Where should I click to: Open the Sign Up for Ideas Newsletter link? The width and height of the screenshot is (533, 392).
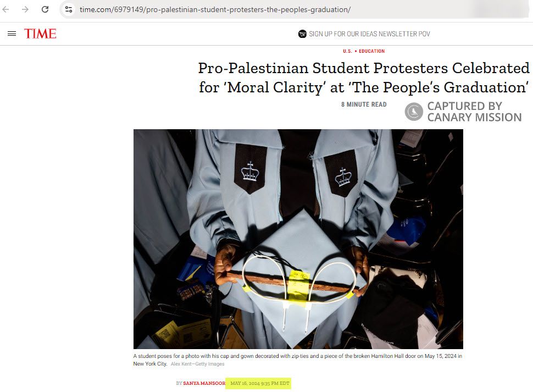coord(369,34)
